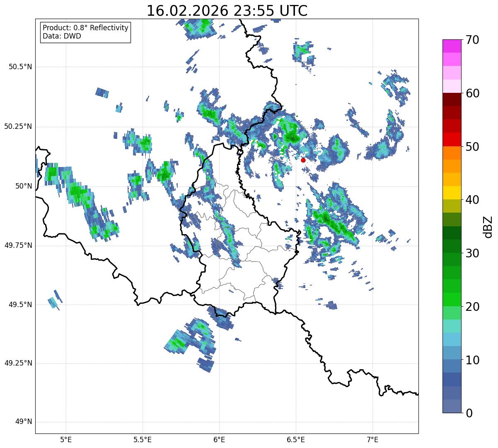
Task: Click the yellow colorbar swatch above 40
Action: (x=452, y=193)
